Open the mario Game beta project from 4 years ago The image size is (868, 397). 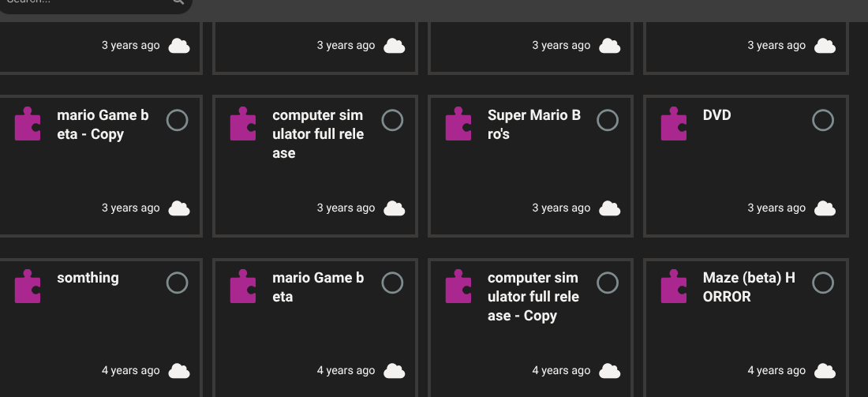tap(318, 287)
